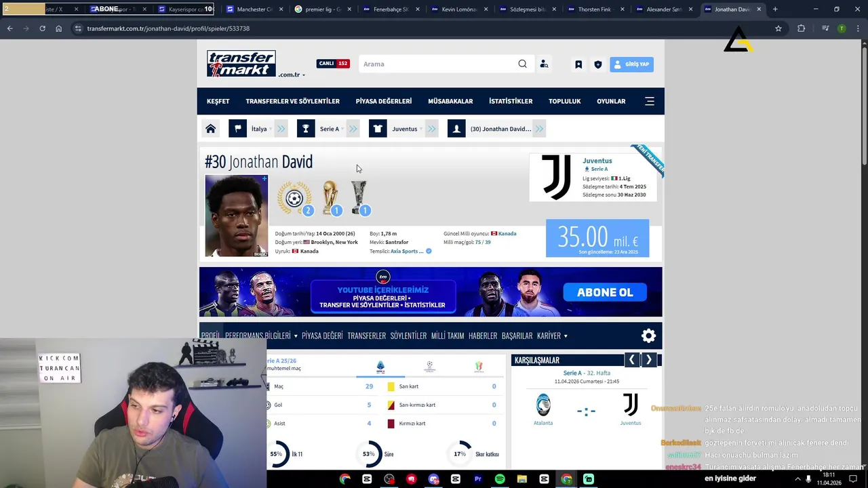Go to next fixture arrow
The width and height of the screenshot is (868, 488).
click(x=649, y=360)
